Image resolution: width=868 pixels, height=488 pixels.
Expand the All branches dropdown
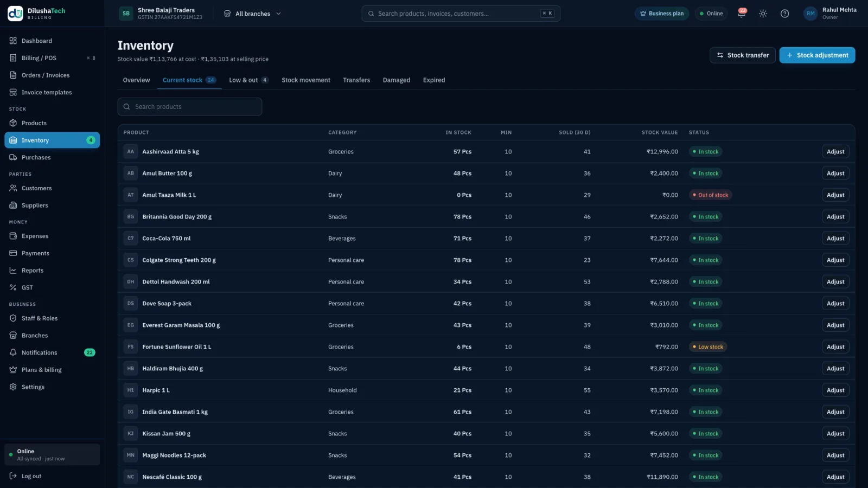pyautogui.click(x=252, y=14)
